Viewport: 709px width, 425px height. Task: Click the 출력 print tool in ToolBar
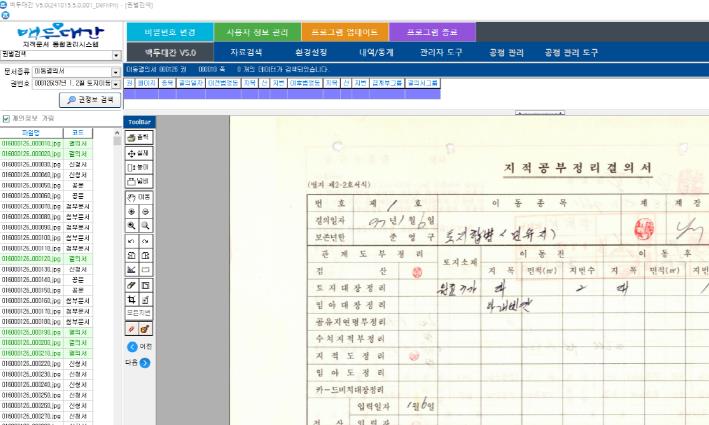pyautogui.click(x=138, y=137)
